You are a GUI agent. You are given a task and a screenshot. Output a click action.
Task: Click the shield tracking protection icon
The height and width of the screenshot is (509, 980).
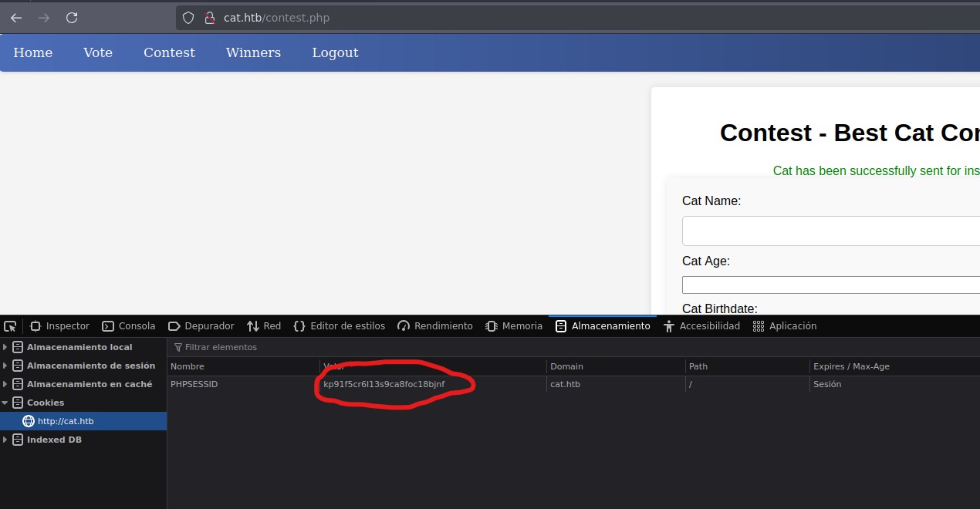point(188,18)
